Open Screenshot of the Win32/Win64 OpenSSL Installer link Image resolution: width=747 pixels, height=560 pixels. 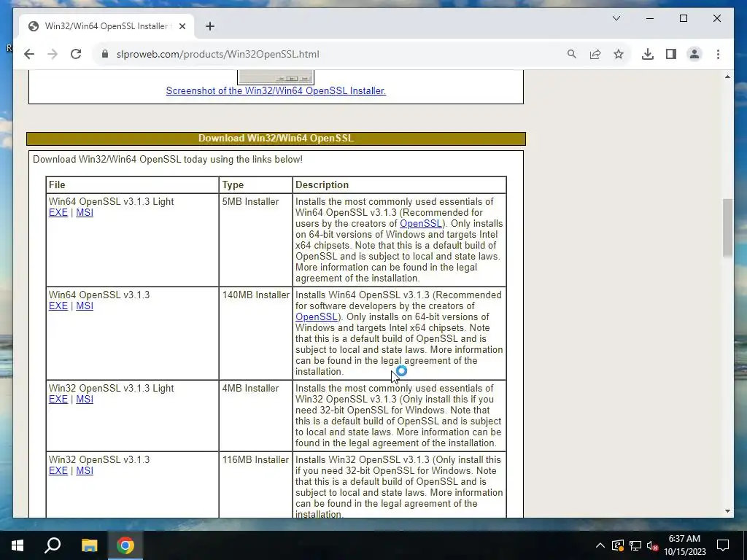[x=276, y=90]
